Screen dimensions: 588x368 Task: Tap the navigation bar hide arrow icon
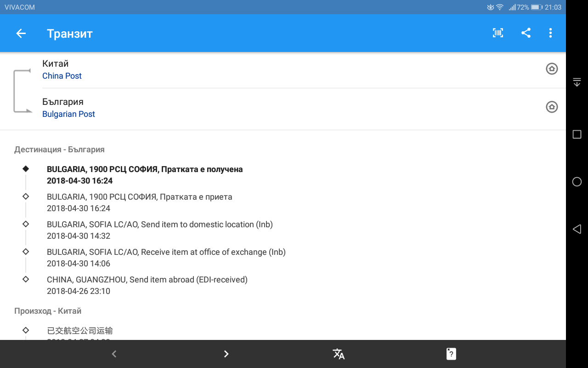pos(577,82)
